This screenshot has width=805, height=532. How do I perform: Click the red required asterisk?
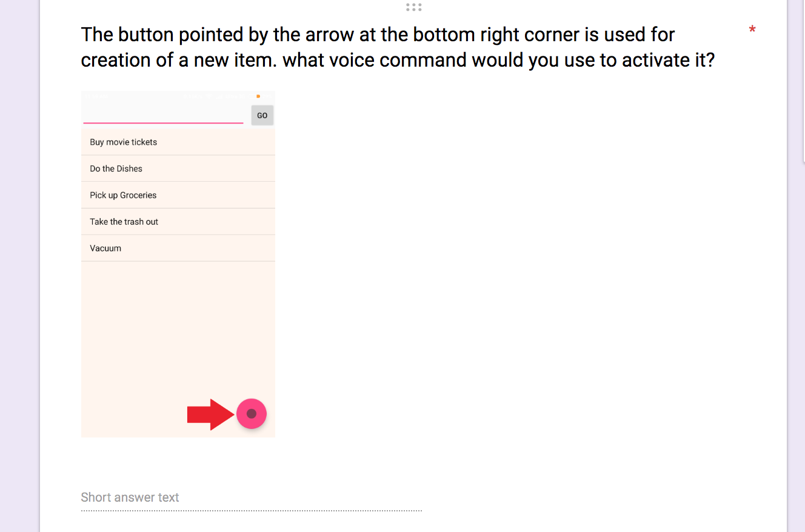752,30
